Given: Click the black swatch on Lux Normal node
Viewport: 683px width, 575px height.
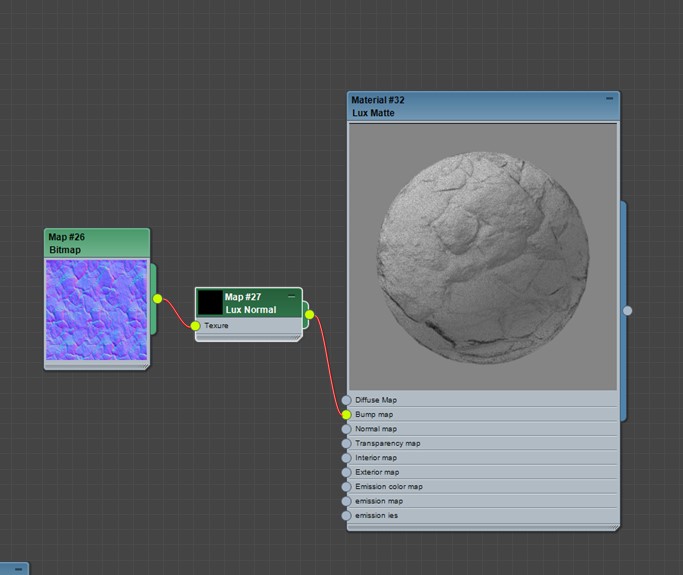Looking at the screenshot, I should click(x=209, y=303).
